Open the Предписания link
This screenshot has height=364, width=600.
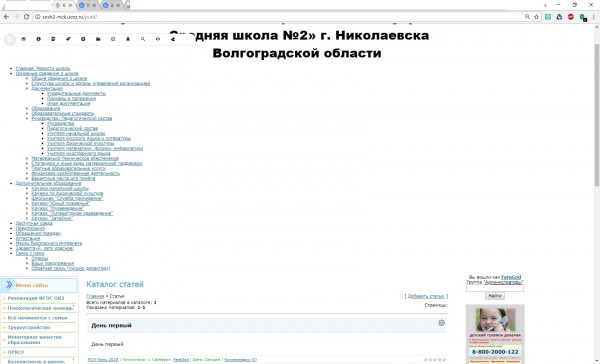pos(30,228)
